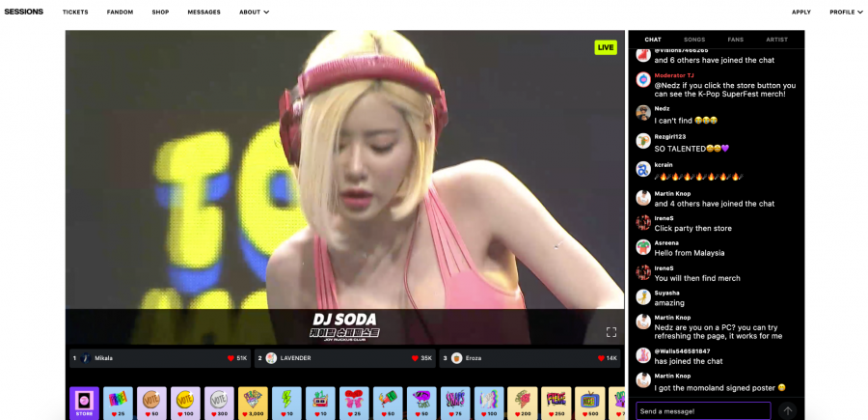
Task: Click the kcrain username in chat
Action: (664, 165)
